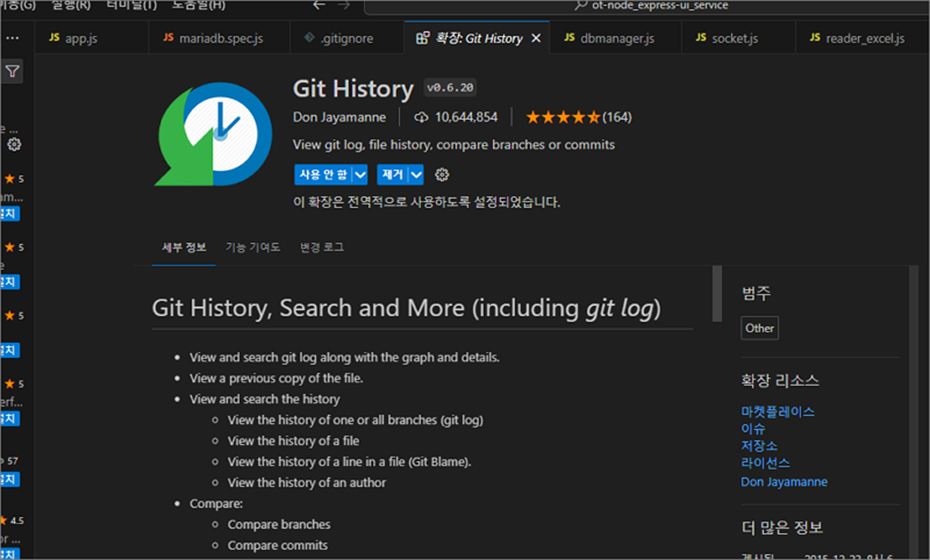
Task: Click '이 확장은 전역적으로 사용하도록 설정되었습니다.' text
Action: (x=427, y=202)
